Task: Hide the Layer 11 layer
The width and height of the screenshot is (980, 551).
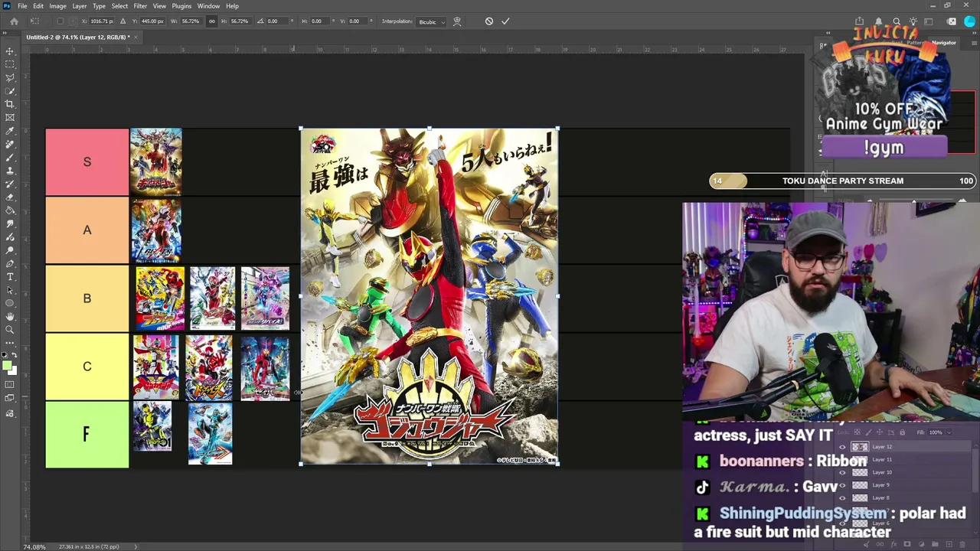Action: tap(842, 460)
